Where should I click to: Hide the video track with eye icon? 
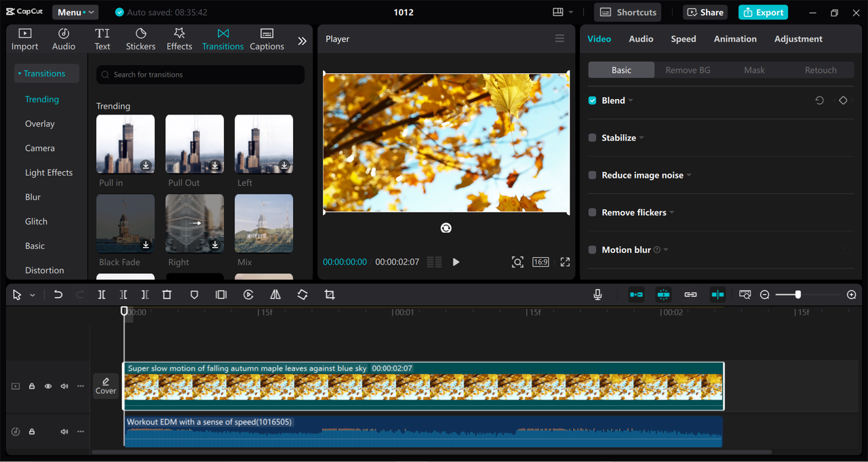(48, 386)
